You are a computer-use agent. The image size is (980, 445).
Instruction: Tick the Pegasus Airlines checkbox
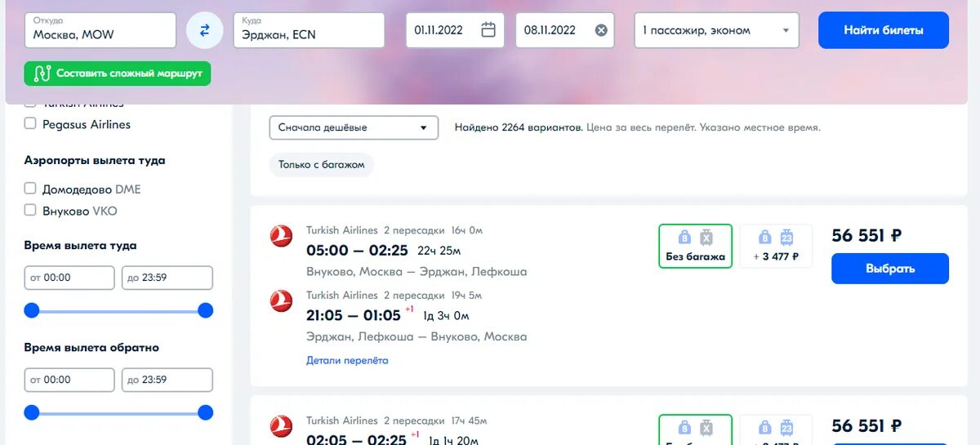[30, 124]
